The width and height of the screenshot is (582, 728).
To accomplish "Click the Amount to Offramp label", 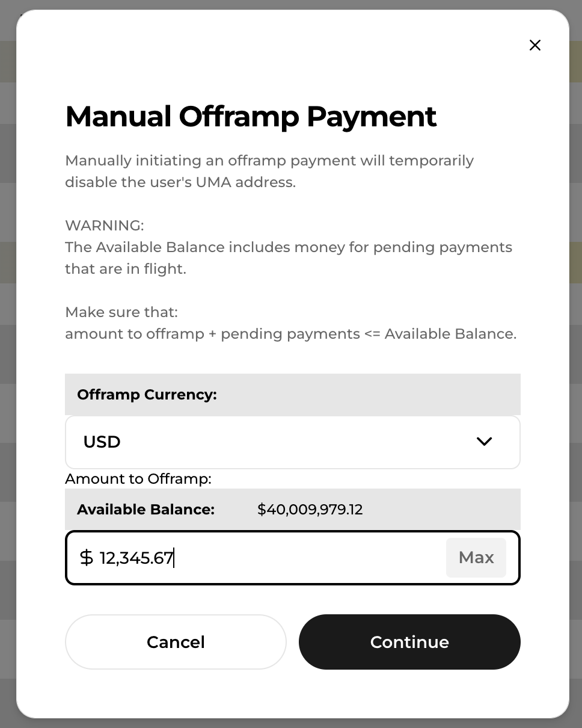I will [138, 479].
